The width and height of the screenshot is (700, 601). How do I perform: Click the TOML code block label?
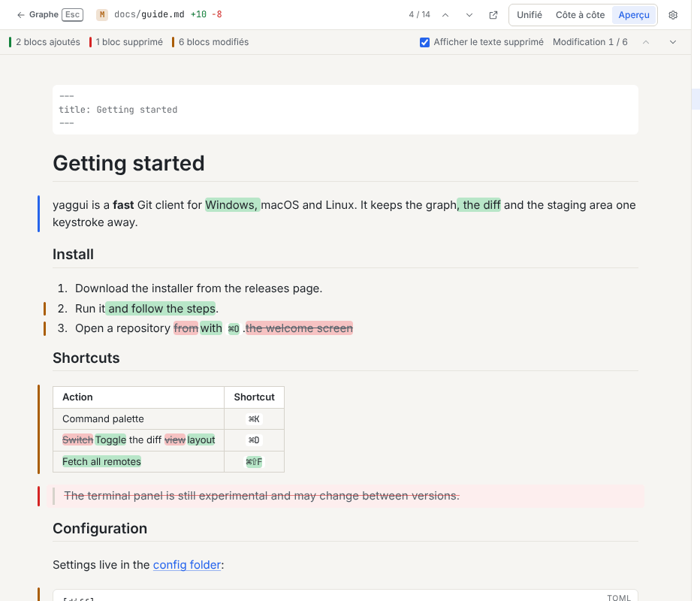(619, 597)
